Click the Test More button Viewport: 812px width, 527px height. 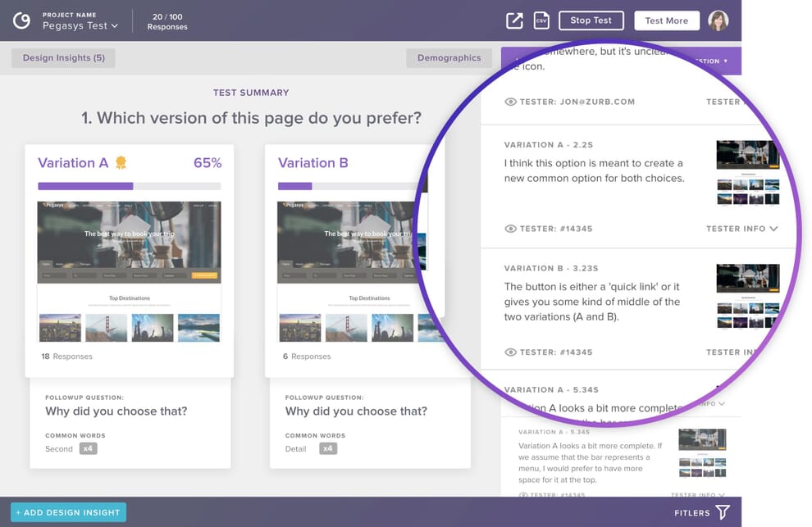[x=666, y=20]
